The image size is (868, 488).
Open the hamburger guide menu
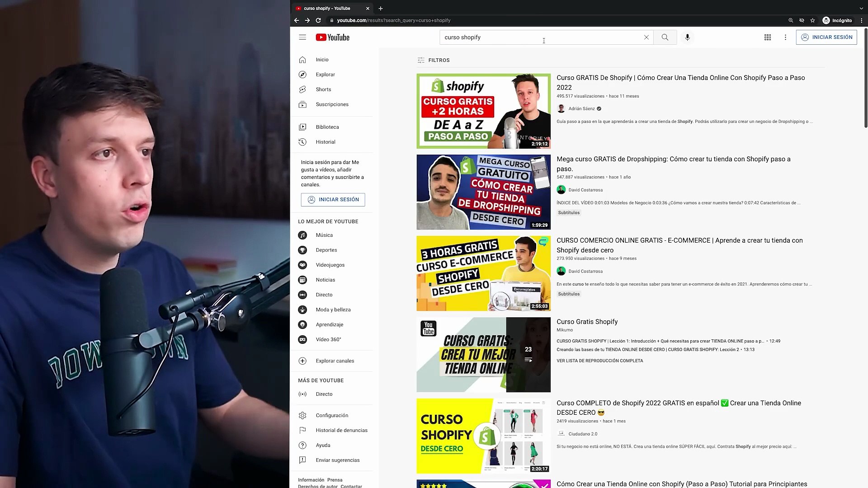[302, 38]
